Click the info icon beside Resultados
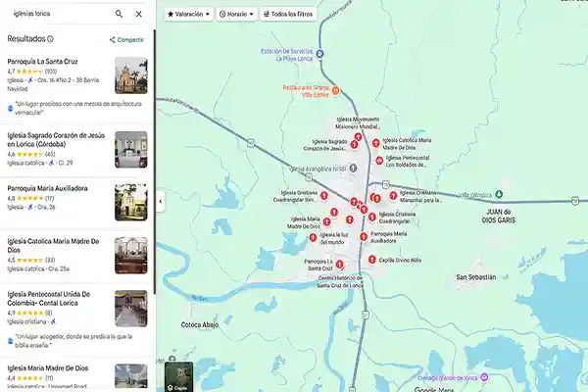588x392 pixels. (50, 39)
